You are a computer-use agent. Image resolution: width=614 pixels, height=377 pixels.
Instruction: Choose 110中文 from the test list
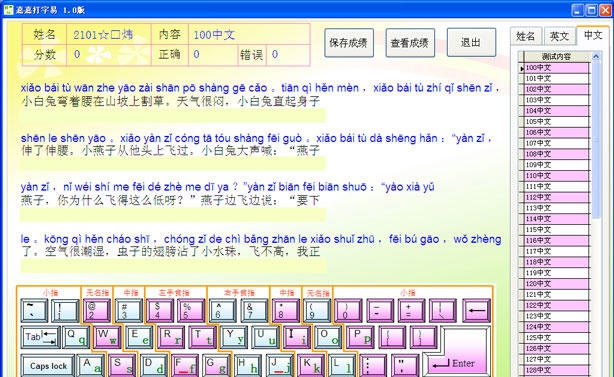point(556,176)
